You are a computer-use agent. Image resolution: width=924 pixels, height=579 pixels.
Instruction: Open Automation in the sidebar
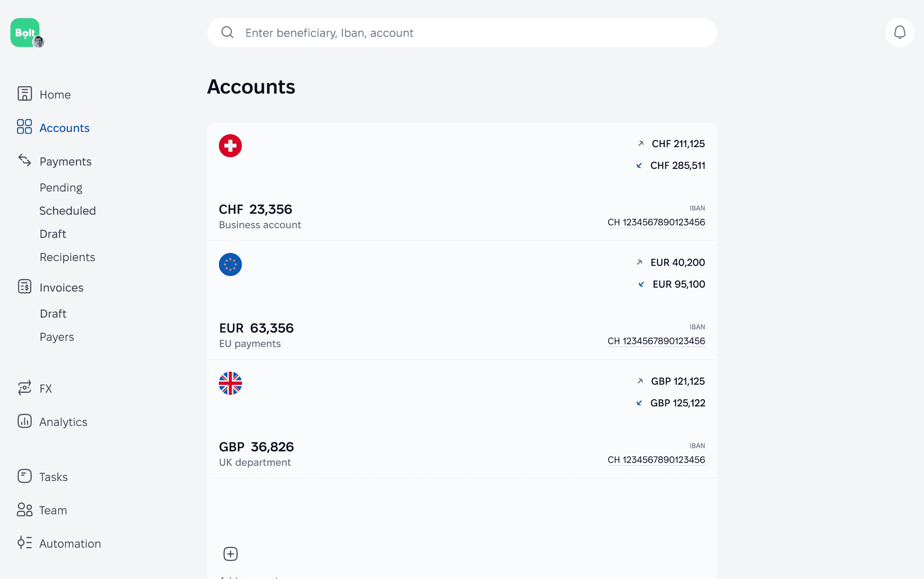[70, 543]
